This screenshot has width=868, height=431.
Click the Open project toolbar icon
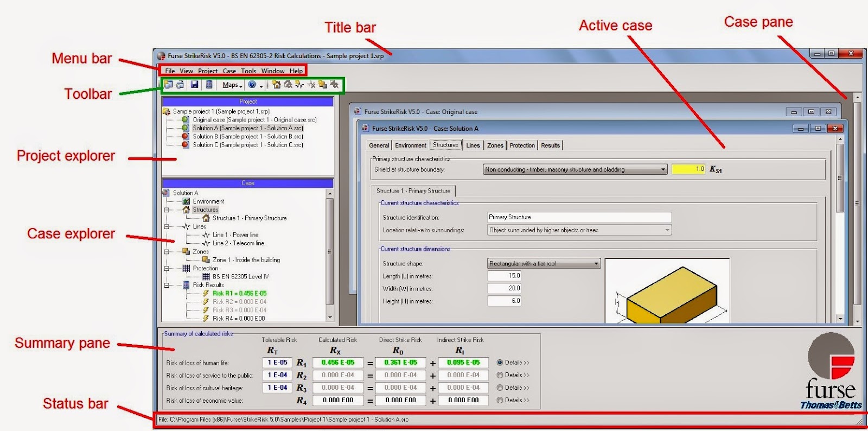180,84
